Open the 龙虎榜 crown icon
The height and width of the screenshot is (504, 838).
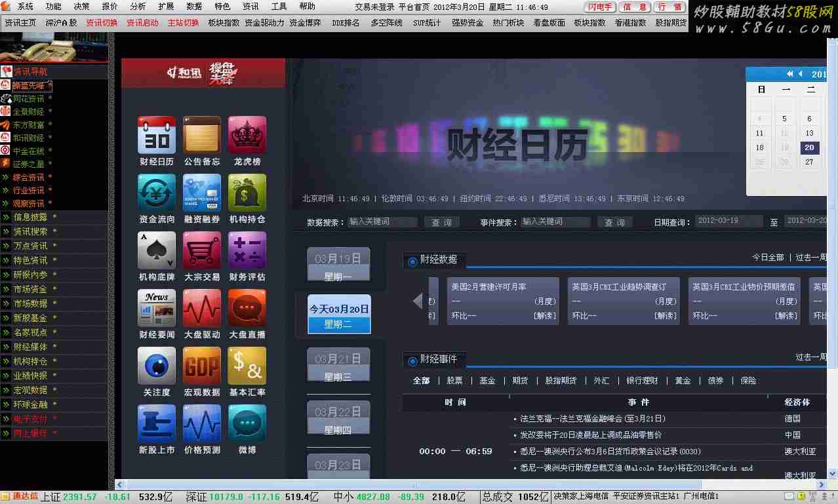[x=247, y=136]
